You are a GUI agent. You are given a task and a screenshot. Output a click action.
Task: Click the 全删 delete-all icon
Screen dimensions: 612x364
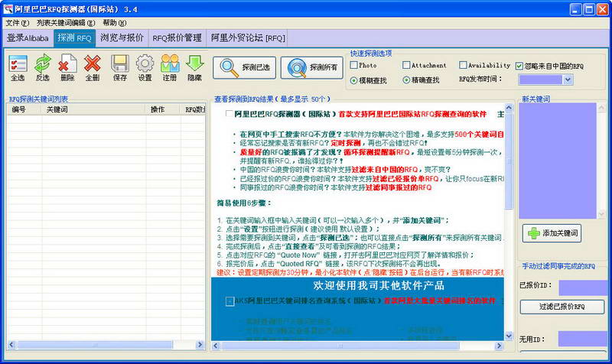tap(92, 67)
